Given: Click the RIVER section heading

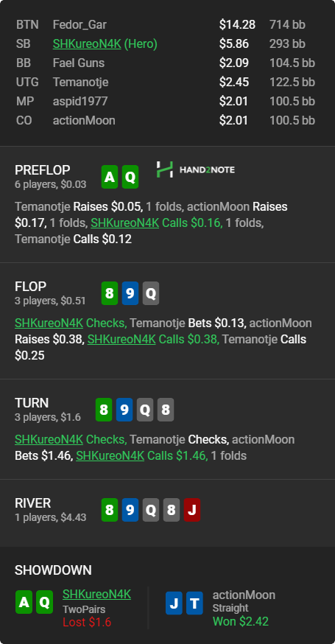Looking at the screenshot, I should pos(33,503).
